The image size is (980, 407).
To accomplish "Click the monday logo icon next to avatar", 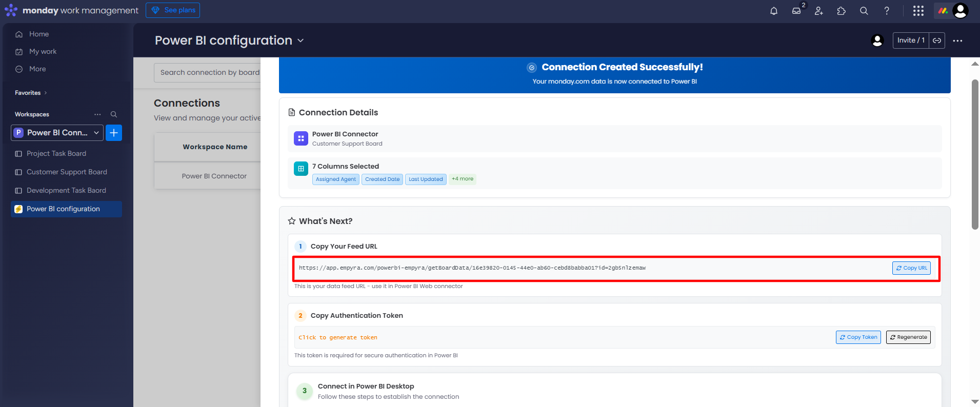I will 943,11.
